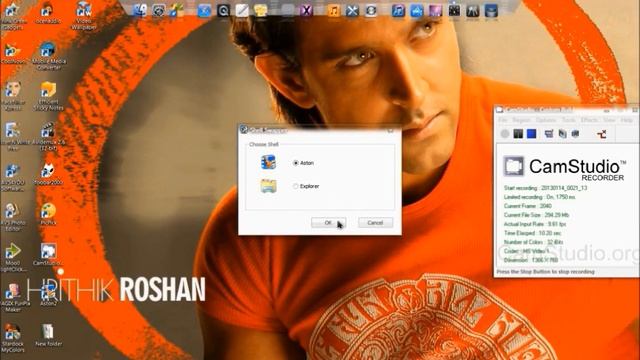Image resolution: width=640 pixels, height=360 pixels.
Task: Open CamStudio Effects menu
Action: tap(589, 120)
